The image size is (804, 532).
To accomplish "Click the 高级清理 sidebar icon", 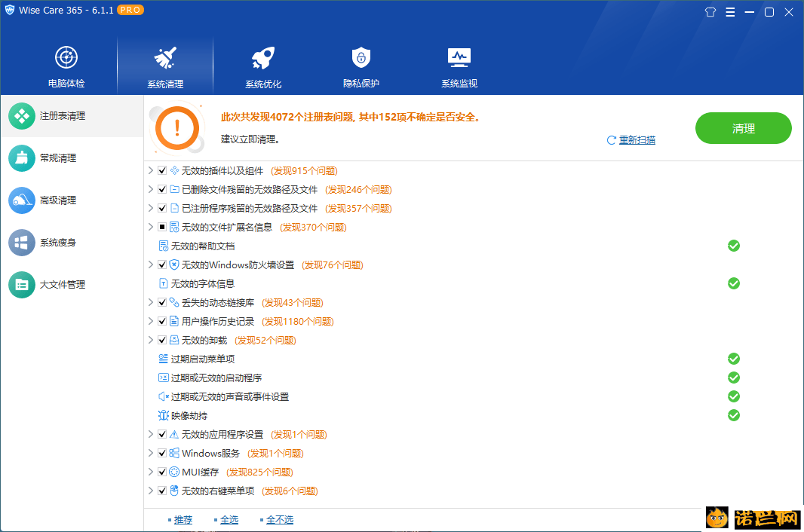I will [22, 200].
